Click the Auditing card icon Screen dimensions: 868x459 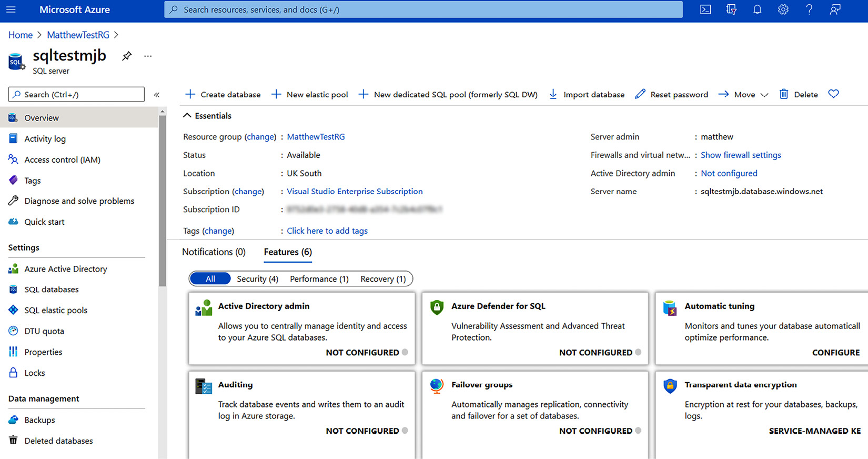pos(204,386)
